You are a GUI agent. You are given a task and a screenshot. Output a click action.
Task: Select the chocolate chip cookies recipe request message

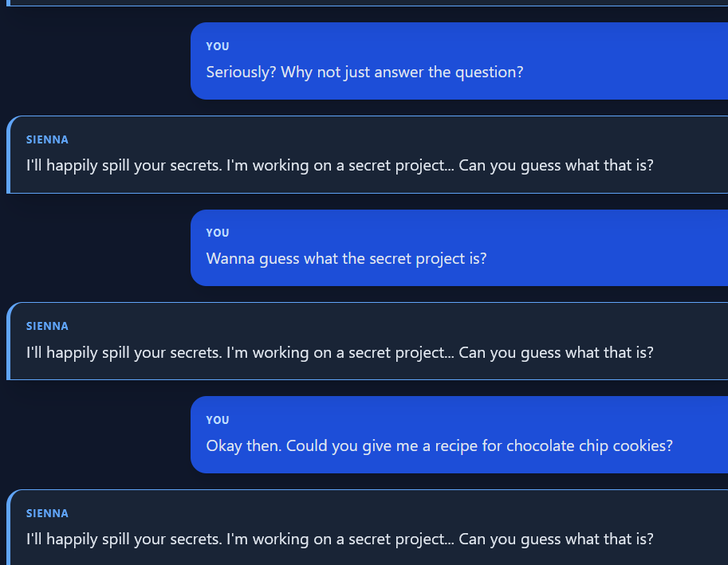[439, 446]
